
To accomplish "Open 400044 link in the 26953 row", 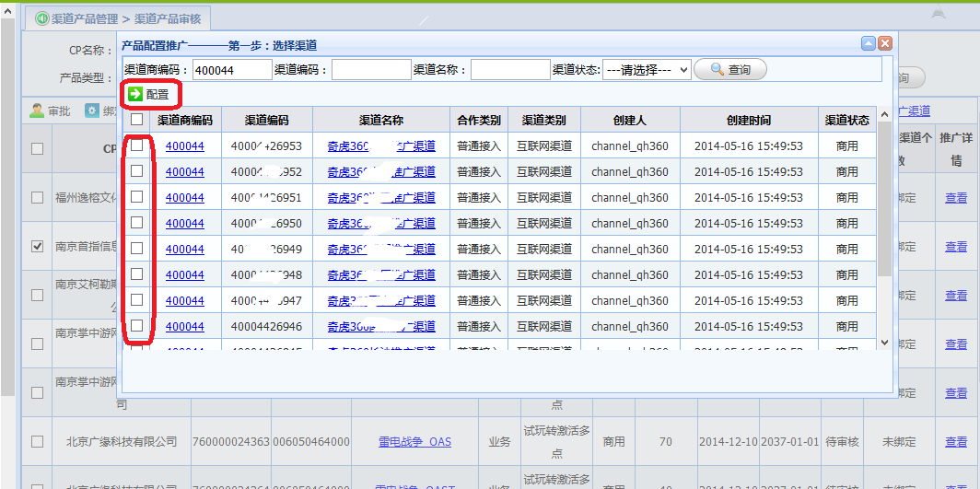I will tap(184, 146).
